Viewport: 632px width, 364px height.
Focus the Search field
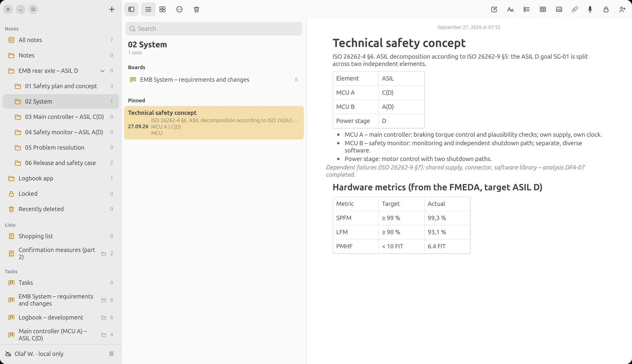[x=214, y=29]
